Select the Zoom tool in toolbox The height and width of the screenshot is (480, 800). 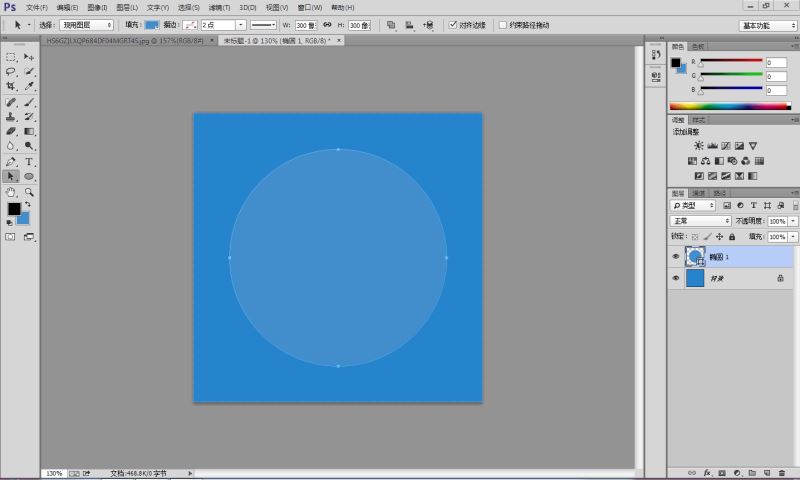point(29,191)
